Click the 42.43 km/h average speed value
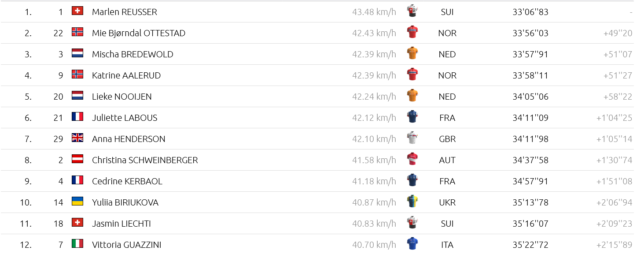 [374, 33]
